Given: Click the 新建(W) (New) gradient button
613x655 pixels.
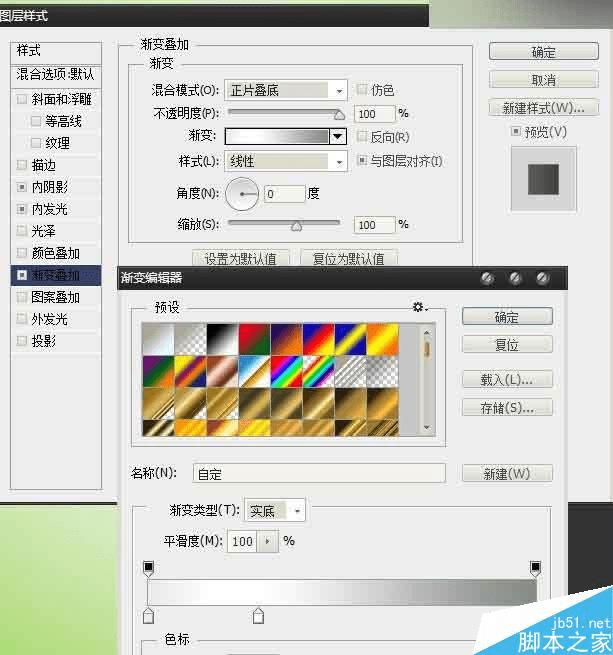Looking at the screenshot, I should pyautogui.click(x=507, y=473).
